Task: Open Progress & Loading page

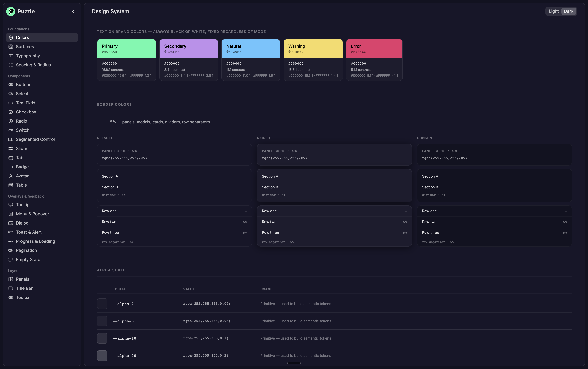Action: (x=42, y=241)
